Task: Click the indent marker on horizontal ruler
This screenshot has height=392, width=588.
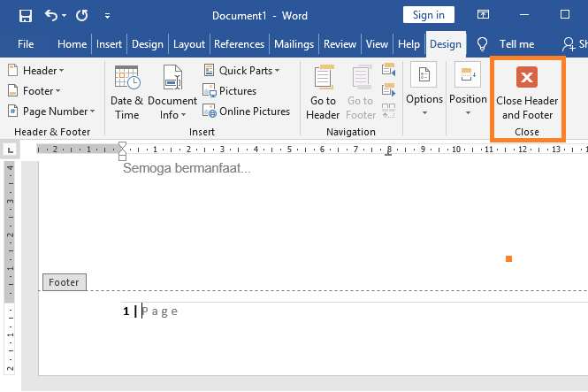Action: point(122,151)
